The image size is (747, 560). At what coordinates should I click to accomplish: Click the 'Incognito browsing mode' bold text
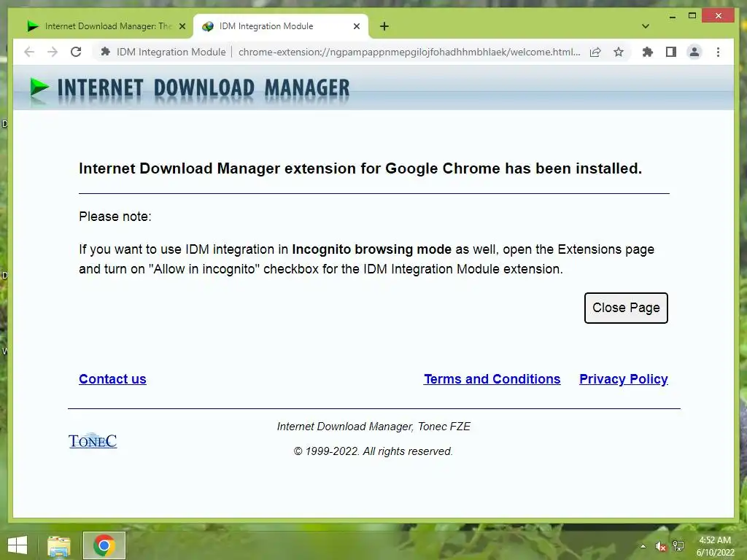point(371,249)
